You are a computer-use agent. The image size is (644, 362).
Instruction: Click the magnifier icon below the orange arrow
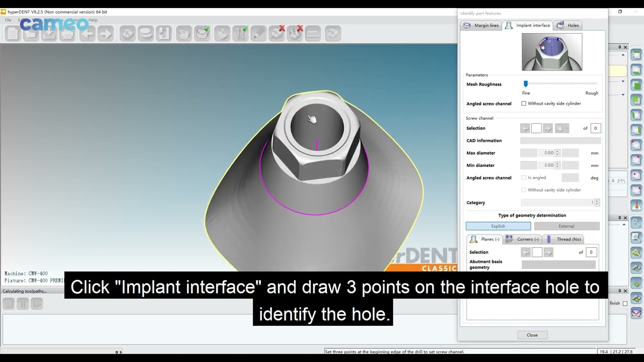click(x=636, y=222)
